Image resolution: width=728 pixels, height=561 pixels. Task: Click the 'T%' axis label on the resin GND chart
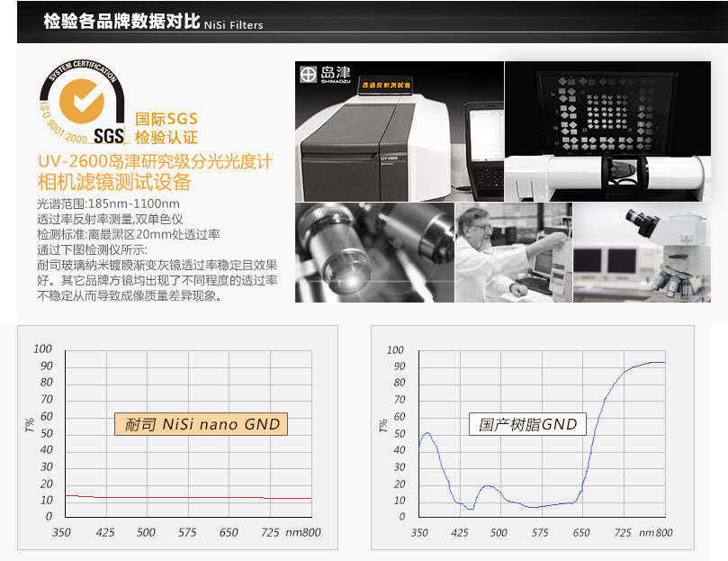383,426
